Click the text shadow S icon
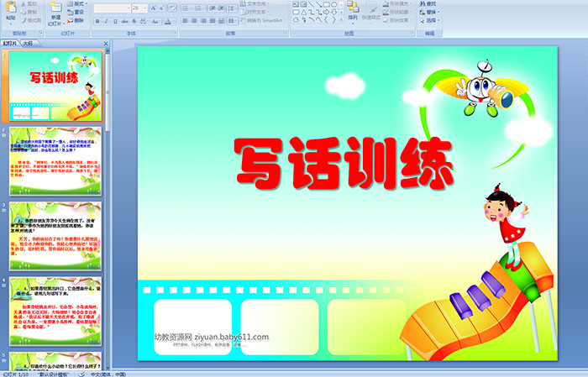 tap(134, 21)
